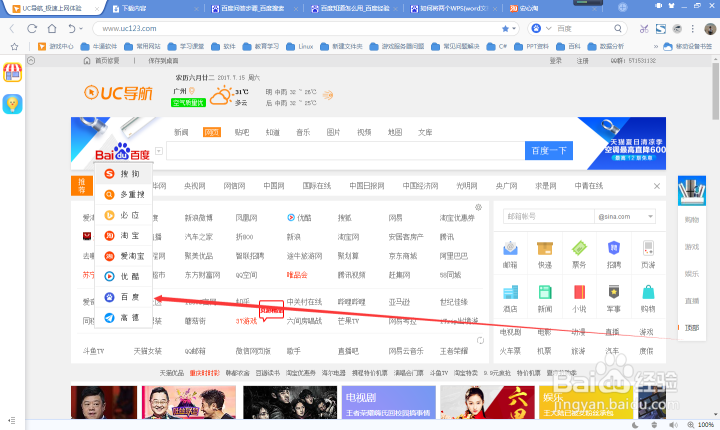Viewport: 720px width, 430px height.
Task: Open the app store icon in the left sidebar
Action: point(12,73)
